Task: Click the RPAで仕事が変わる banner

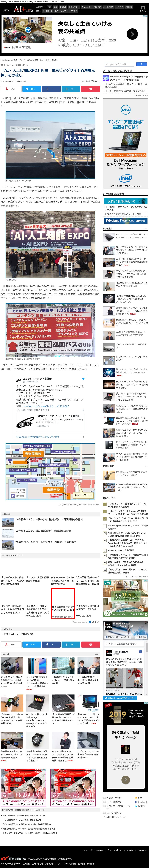Action: click(126, 201)
